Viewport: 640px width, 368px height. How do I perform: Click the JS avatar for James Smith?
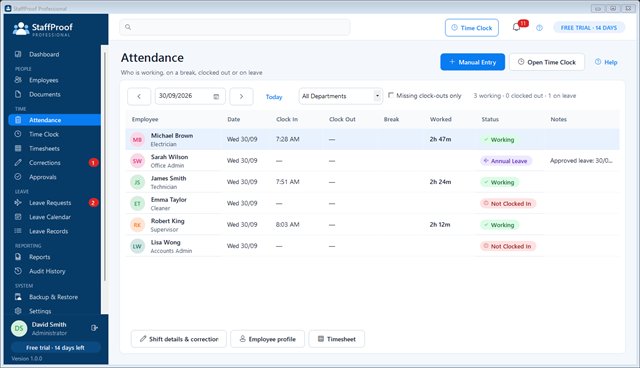137,182
